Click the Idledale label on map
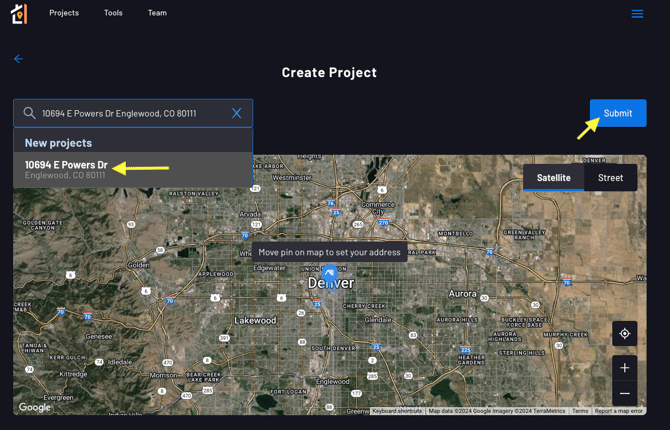This screenshot has height=430, width=670. (x=120, y=362)
